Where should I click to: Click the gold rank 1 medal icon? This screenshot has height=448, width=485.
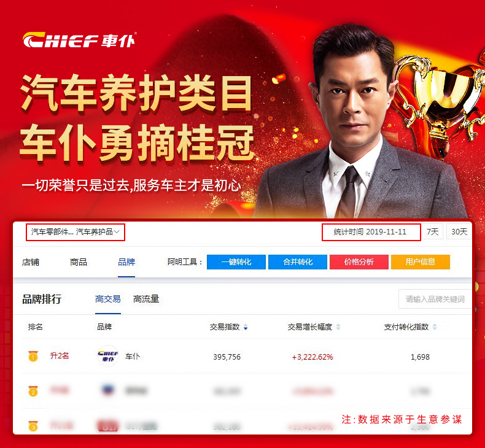coord(33,356)
